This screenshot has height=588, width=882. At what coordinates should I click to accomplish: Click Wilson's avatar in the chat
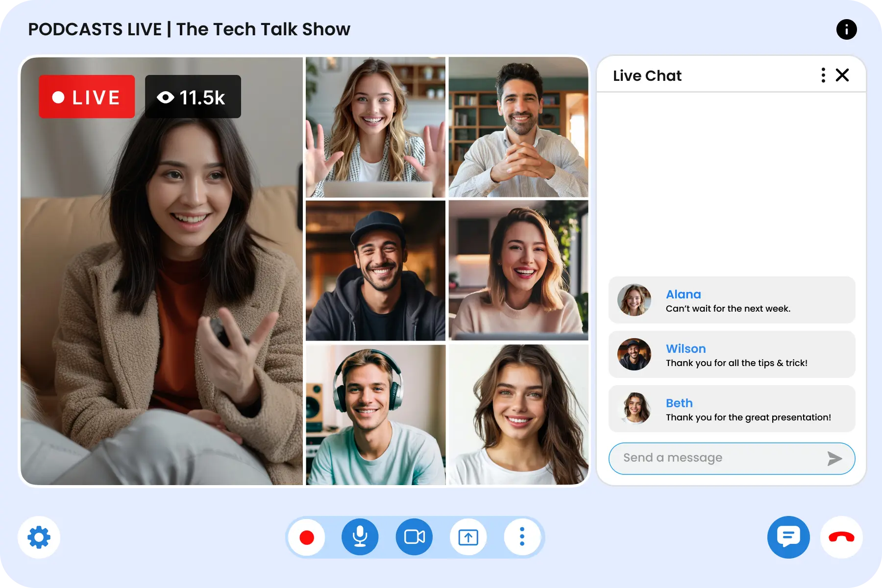pos(634,354)
